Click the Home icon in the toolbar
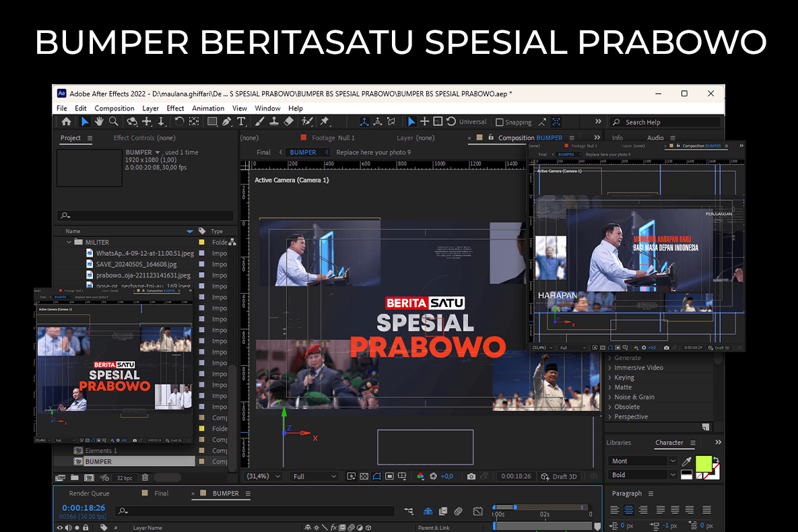 pos(66,122)
